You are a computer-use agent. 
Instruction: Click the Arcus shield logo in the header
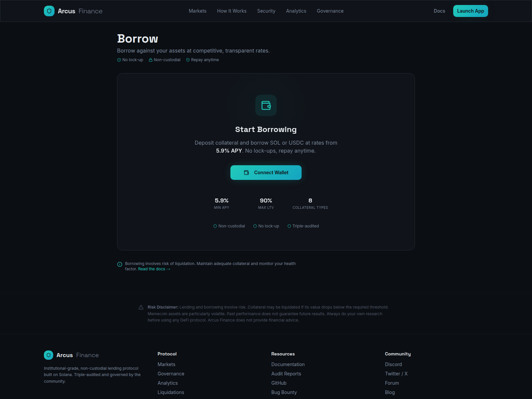pyautogui.click(x=49, y=11)
